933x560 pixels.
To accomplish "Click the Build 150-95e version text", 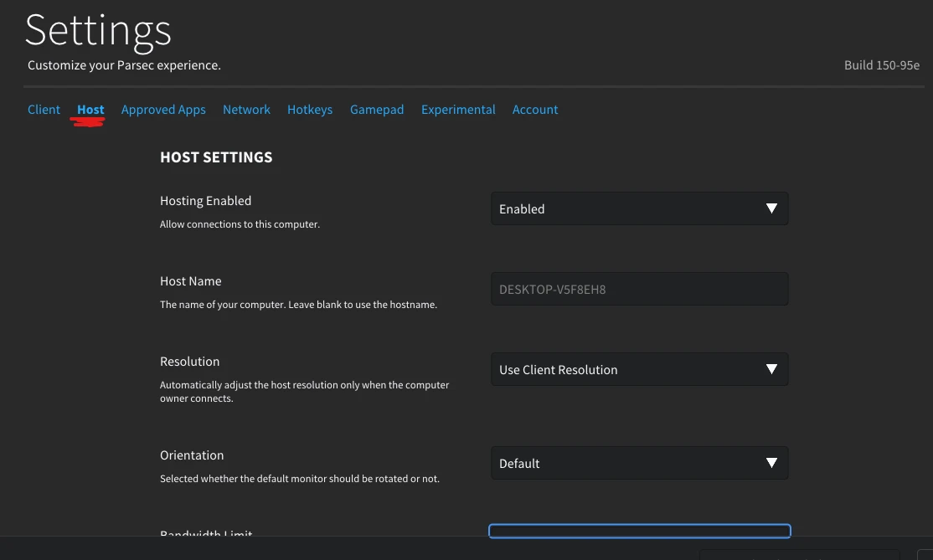I will pyautogui.click(x=881, y=65).
